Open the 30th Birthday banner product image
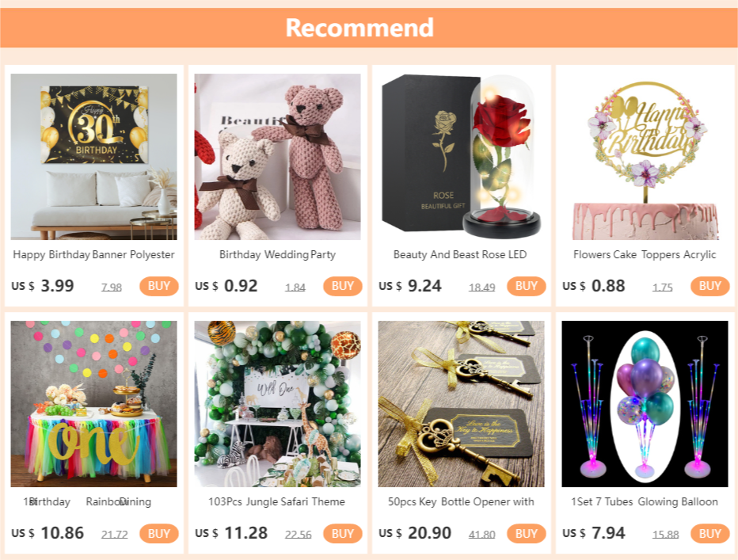The height and width of the screenshot is (560, 738). pyautogui.click(x=93, y=156)
